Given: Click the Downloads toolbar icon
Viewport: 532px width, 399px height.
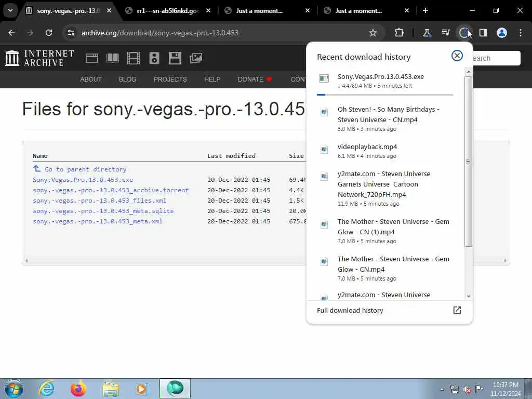Looking at the screenshot, I should pyautogui.click(x=464, y=33).
